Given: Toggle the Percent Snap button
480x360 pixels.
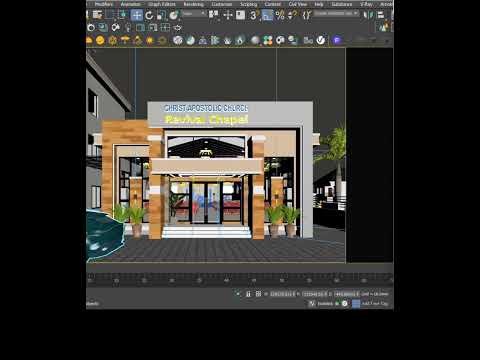Looking at the screenshot, I should point(280,15).
